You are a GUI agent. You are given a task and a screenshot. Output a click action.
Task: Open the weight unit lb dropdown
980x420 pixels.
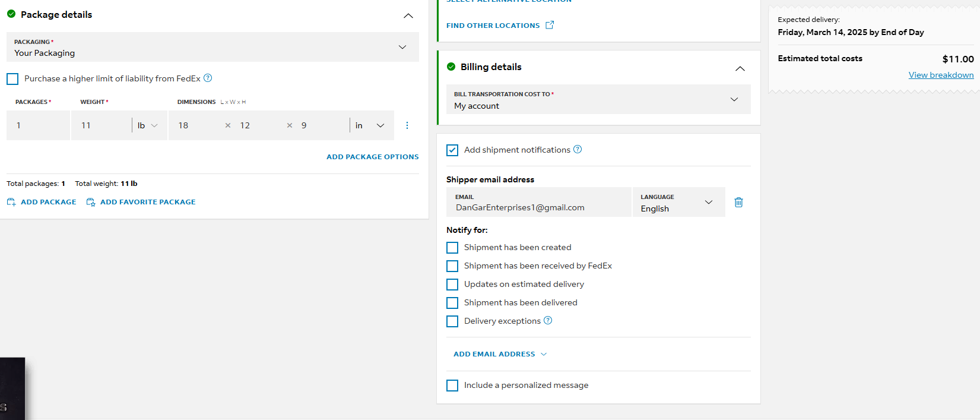tap(148, 125)
